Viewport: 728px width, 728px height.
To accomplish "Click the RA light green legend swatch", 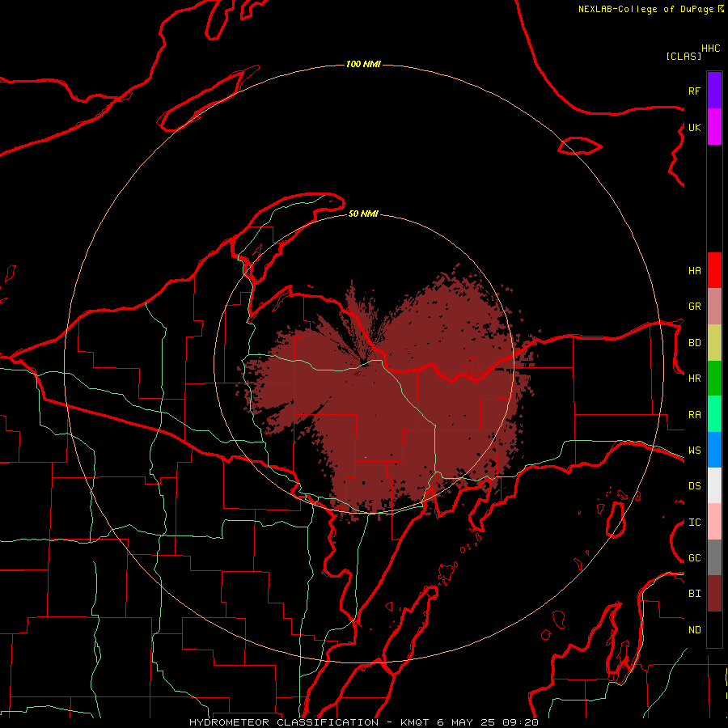I will (714, 414).
